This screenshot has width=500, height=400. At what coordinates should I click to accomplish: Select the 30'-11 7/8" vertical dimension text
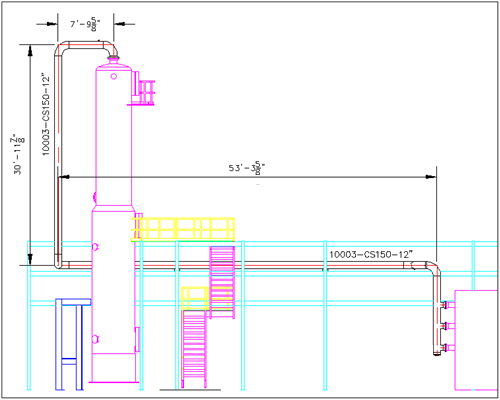coord(19,154)
